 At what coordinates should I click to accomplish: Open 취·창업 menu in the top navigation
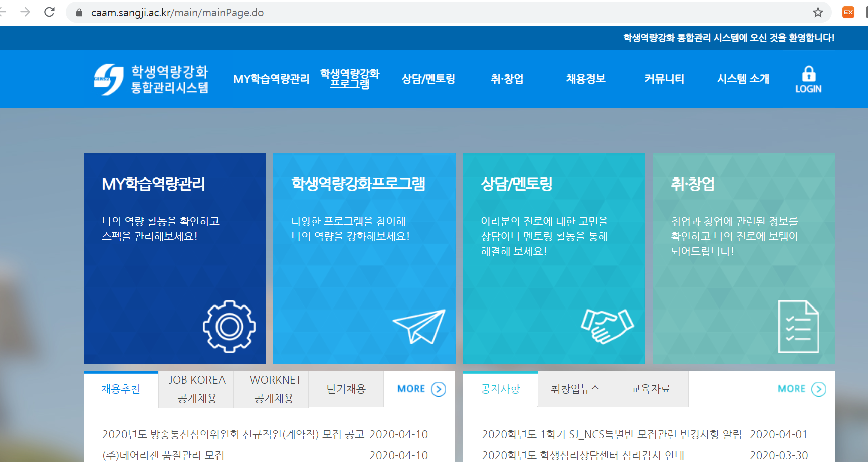(x=507, y=79)
